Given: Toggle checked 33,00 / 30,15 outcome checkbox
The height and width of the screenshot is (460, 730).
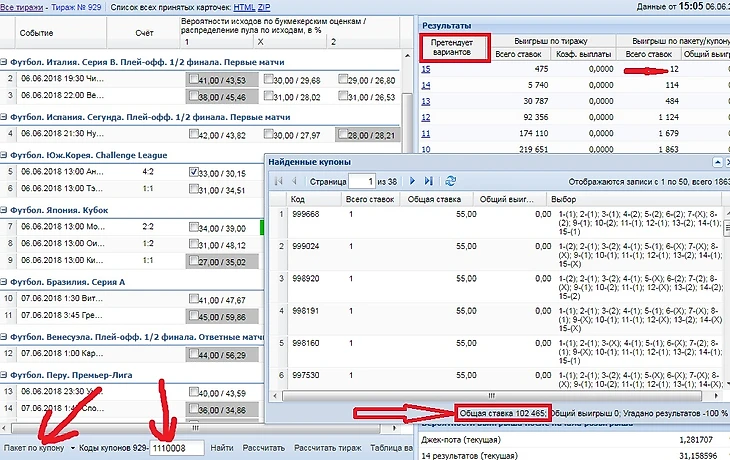Looking at the screenshot, I should [x=195, y=172].
